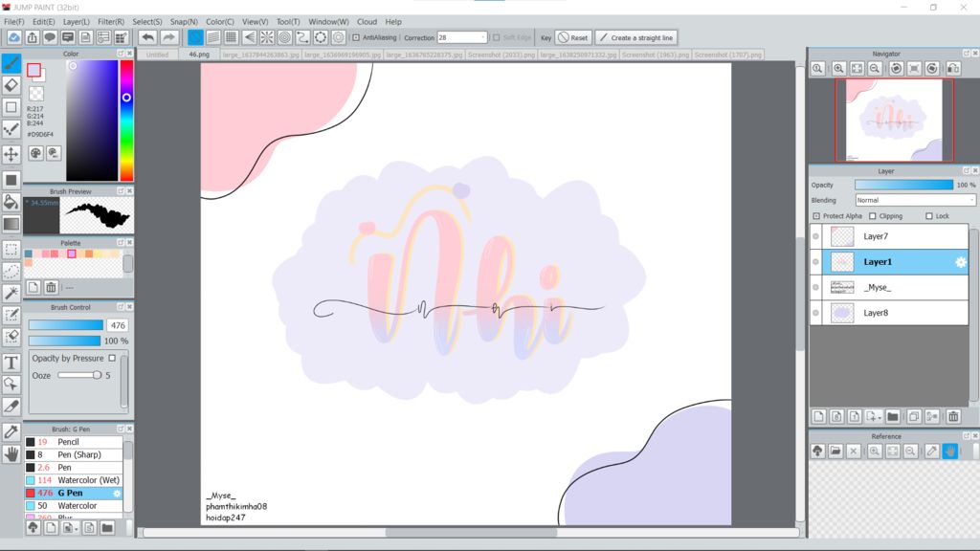Toggle Opacity by Pressure checkbox
The image size is (980, 551).
pyautogui.click(x=112, y=358)
